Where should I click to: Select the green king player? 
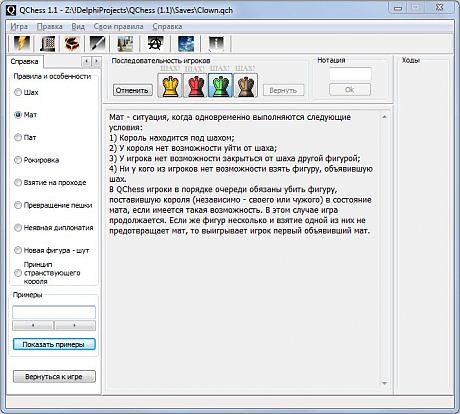coord(220,86)
